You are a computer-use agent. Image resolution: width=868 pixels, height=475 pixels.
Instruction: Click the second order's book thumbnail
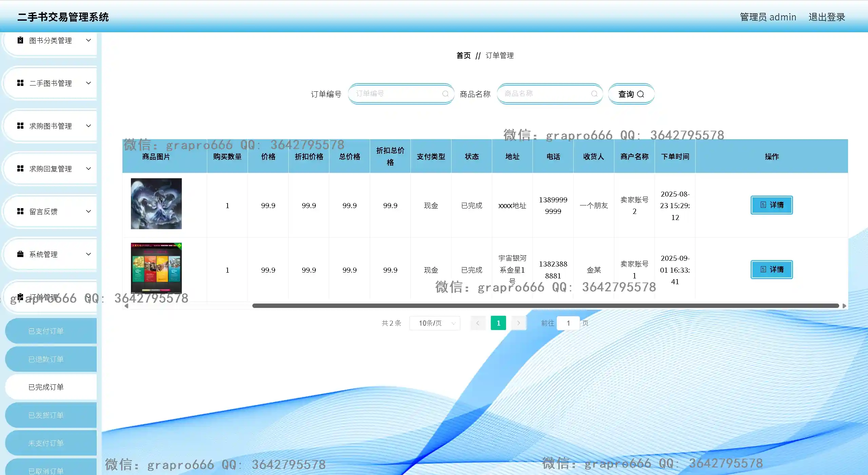156,268
